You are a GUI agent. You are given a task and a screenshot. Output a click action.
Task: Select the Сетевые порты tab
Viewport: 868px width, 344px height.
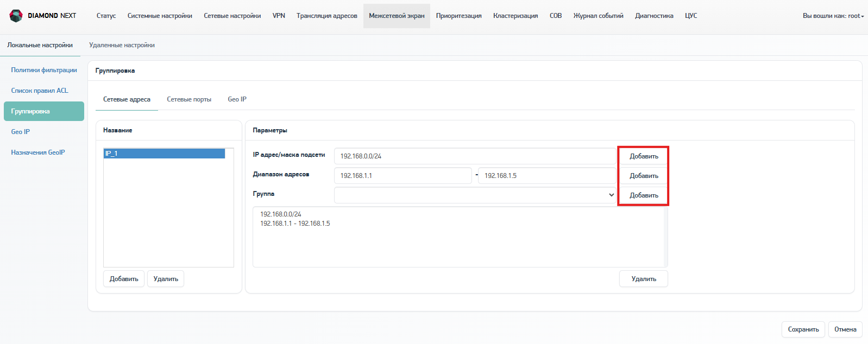(x=189, y=99)
